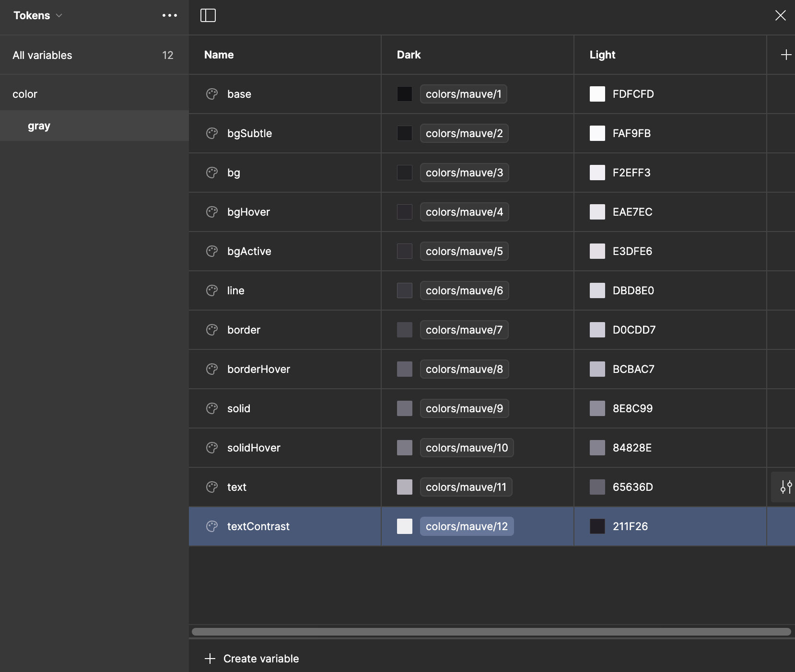Screen dimensions: 795x672
Task: Click the Light value D0CDD7
Action: point(634,330)
